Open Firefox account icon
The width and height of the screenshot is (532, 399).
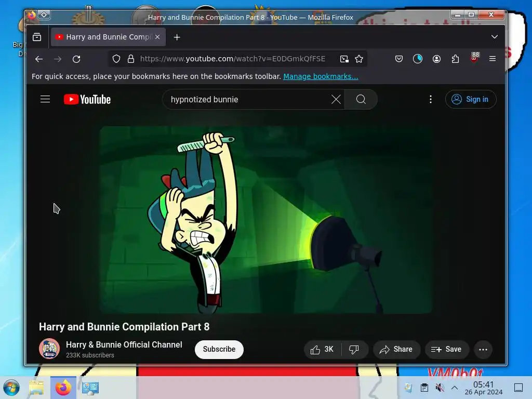(x=436, y=59)
